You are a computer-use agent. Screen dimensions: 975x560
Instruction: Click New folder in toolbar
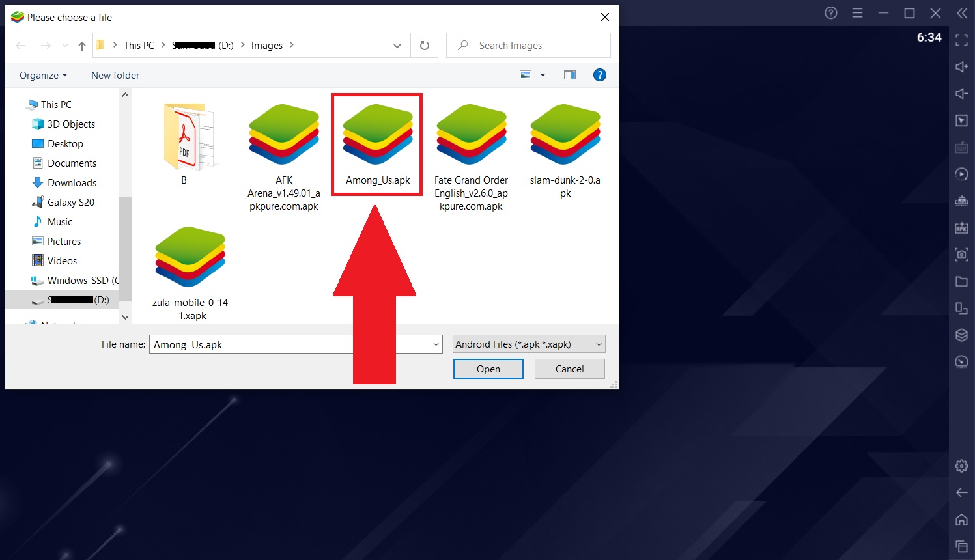tap(115, 75)
